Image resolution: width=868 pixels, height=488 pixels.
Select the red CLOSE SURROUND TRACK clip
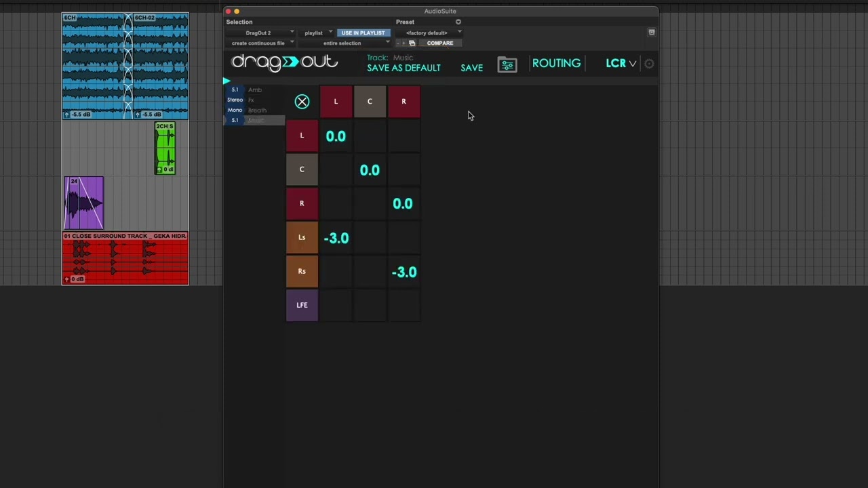pyautogui.click(x=125, y=258)
